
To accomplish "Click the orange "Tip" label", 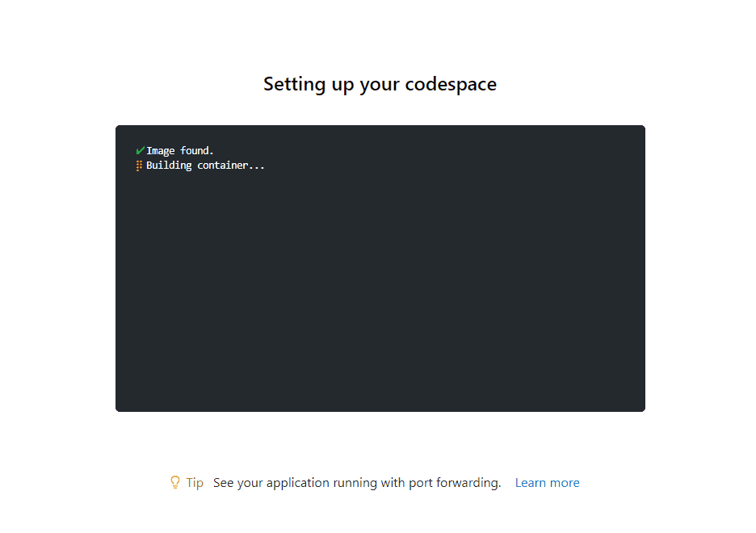I will pyautogui.click(x=195, y=483).
